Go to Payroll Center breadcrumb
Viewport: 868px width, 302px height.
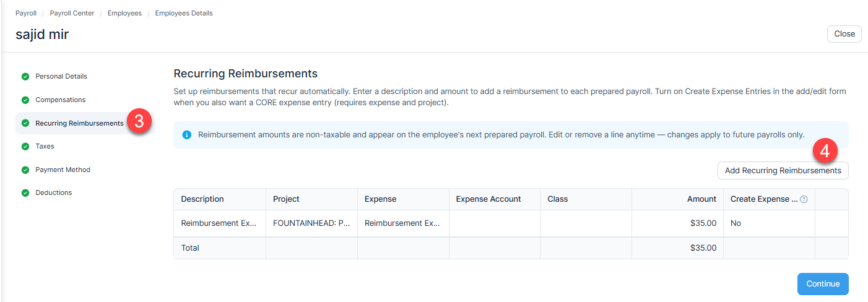pos(72,13)
